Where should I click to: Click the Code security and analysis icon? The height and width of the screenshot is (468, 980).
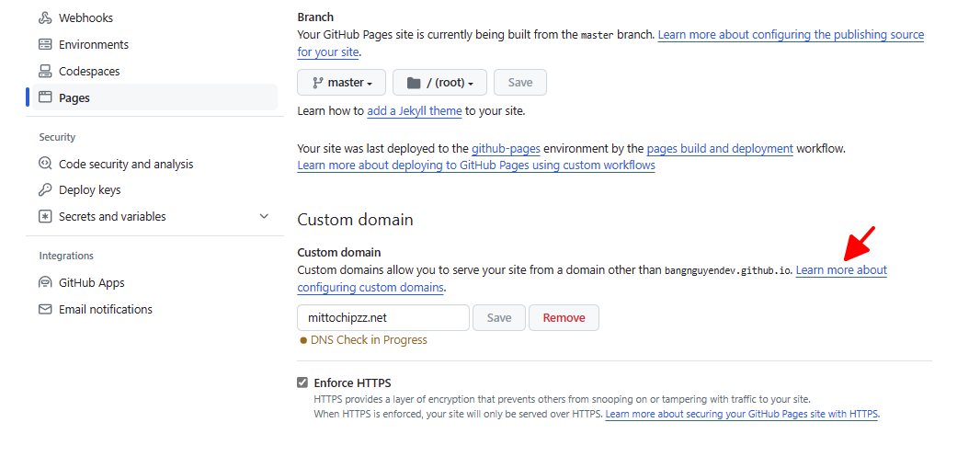[44, 164]
